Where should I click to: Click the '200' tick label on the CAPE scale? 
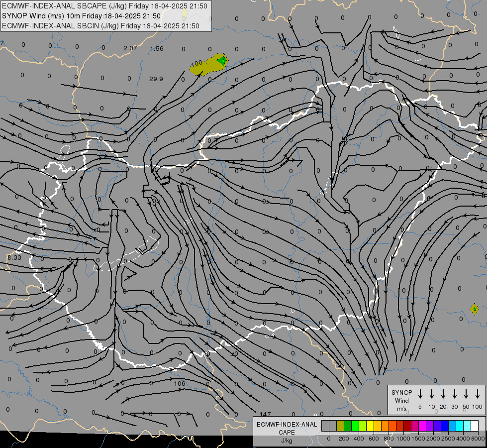[x=344, y=439]
